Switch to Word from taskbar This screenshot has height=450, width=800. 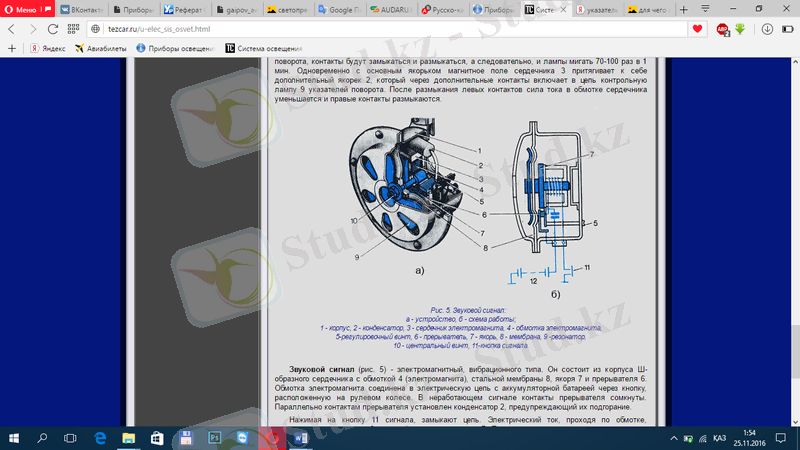[x=301, y=438]
